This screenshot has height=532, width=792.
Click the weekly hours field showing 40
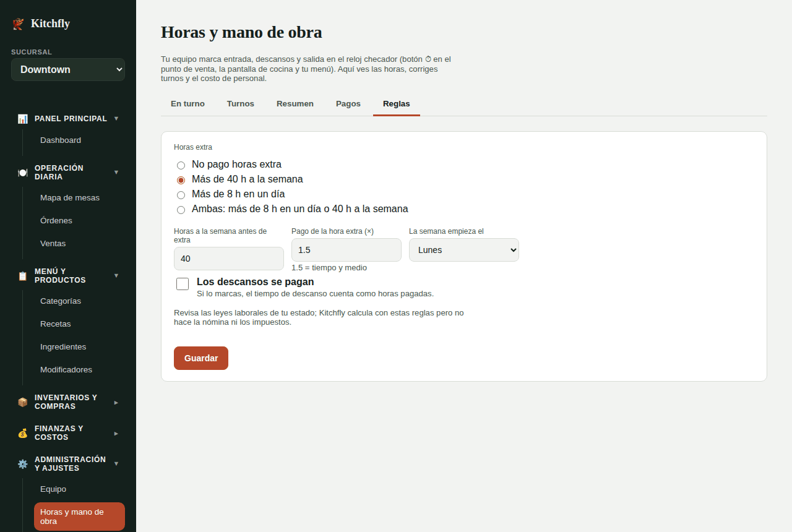[x=229, y=259]
